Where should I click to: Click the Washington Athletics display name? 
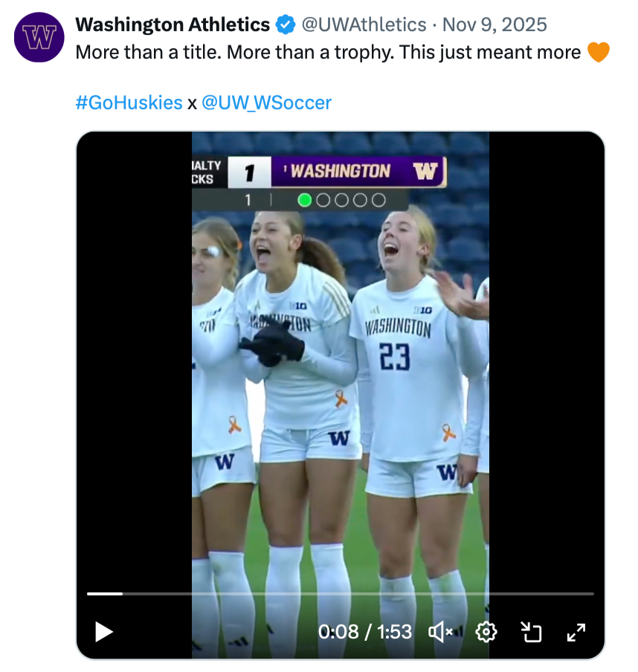173,25
